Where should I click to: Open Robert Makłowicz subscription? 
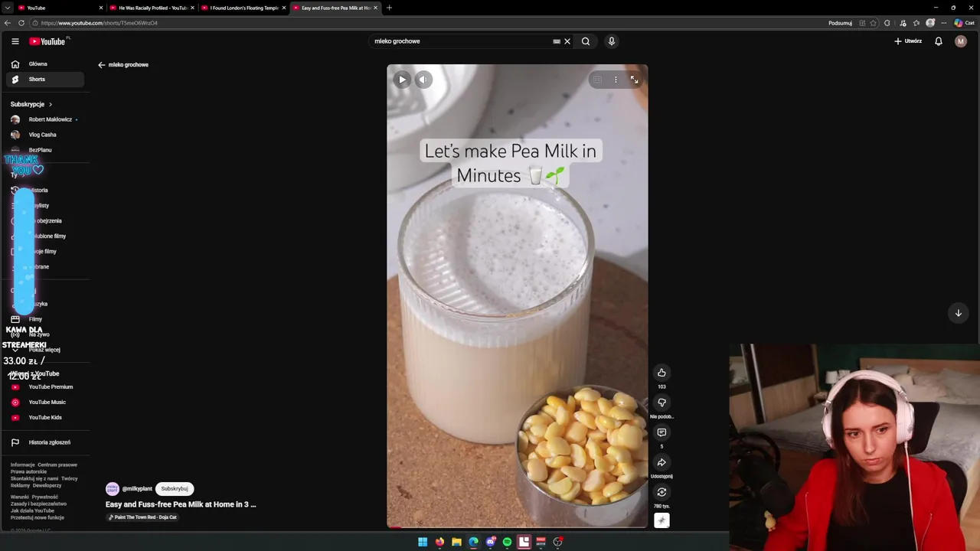point(45,119)
